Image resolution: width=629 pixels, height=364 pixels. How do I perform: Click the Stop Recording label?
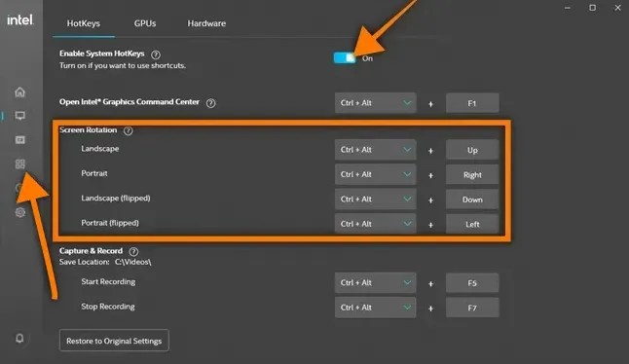pos(108,307)
